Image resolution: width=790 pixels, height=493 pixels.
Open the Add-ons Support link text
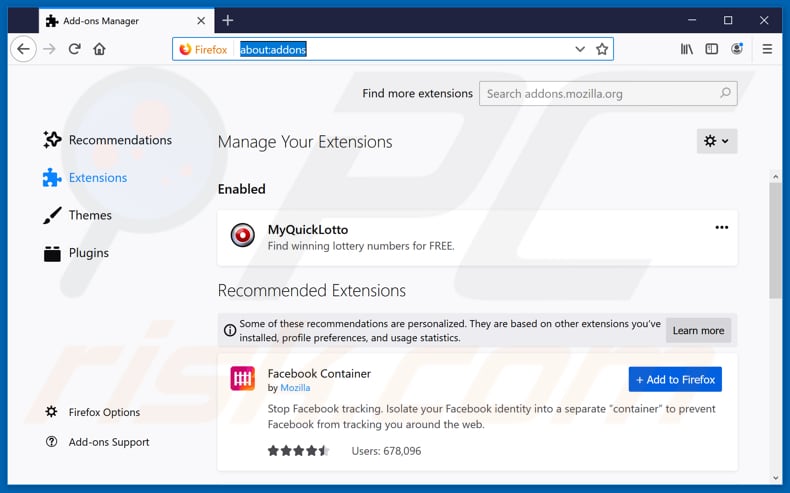pos(109,442)
